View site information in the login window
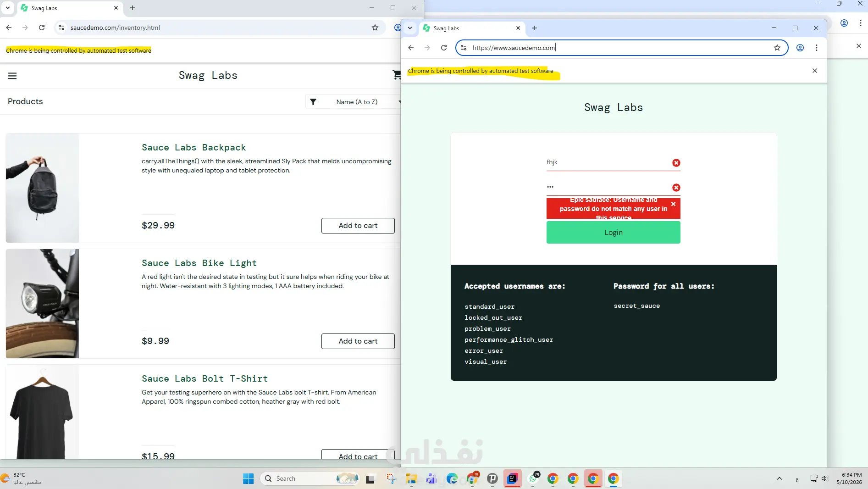The height and width of the screenshot is (489, 868). pyautogui.click(x=464, y=48)
